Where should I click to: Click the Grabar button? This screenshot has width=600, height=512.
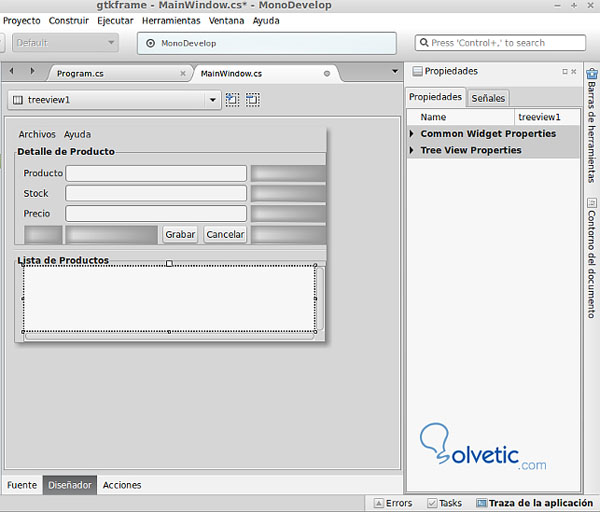(180, 234)
